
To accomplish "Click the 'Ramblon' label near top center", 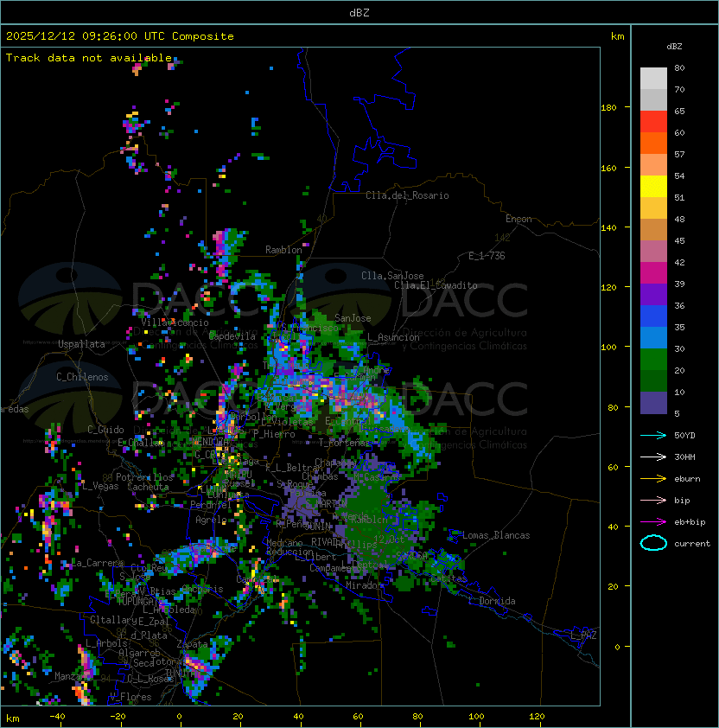I will (x=283, y=250).
